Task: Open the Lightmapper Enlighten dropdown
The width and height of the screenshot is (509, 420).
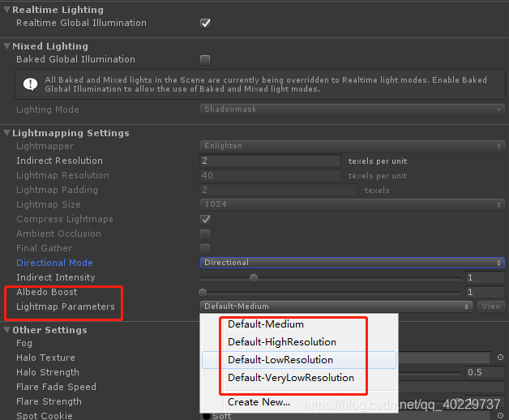Action: point(353,146)
